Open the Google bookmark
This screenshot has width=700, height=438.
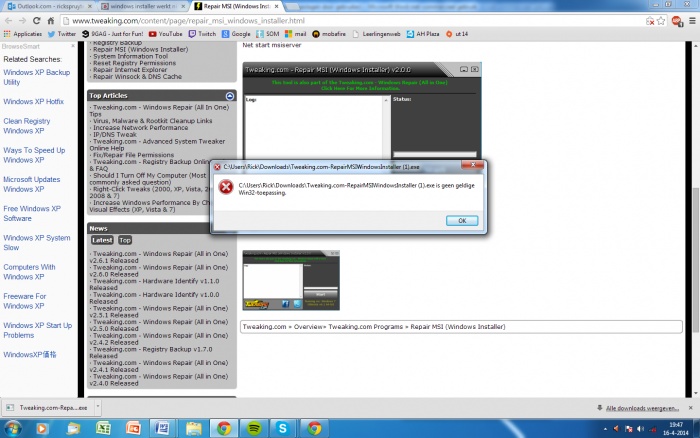pos(236,34)
